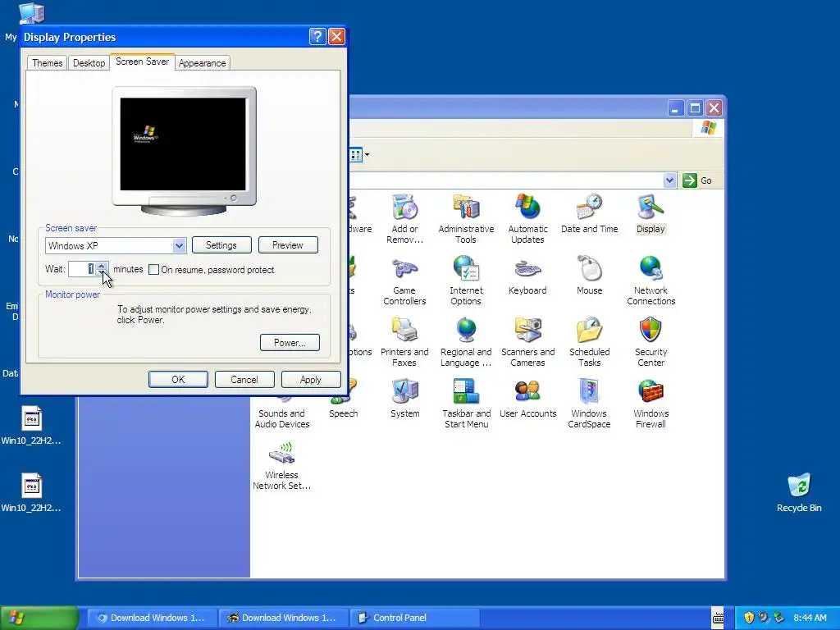Open Wireless Network Setup Wizard icon
This screenshot has height=630, width=840.
282,466
